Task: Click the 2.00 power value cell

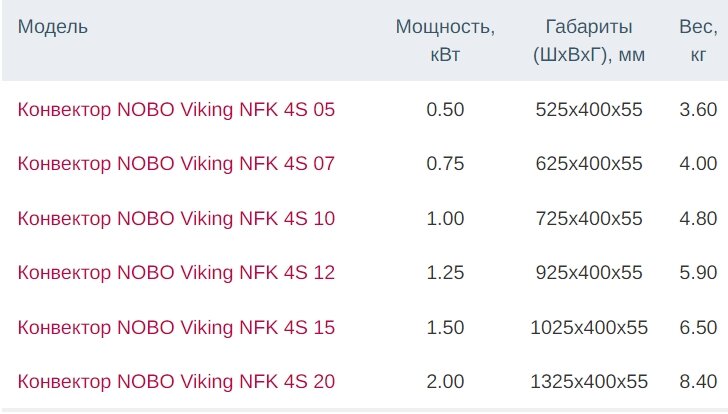Action: pos(445,381)
